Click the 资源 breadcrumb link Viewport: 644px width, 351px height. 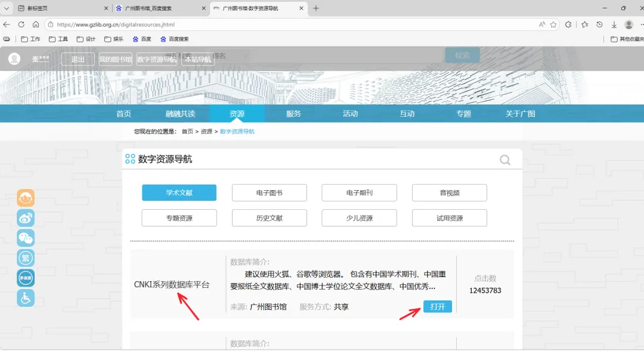[x=206, y=131]
